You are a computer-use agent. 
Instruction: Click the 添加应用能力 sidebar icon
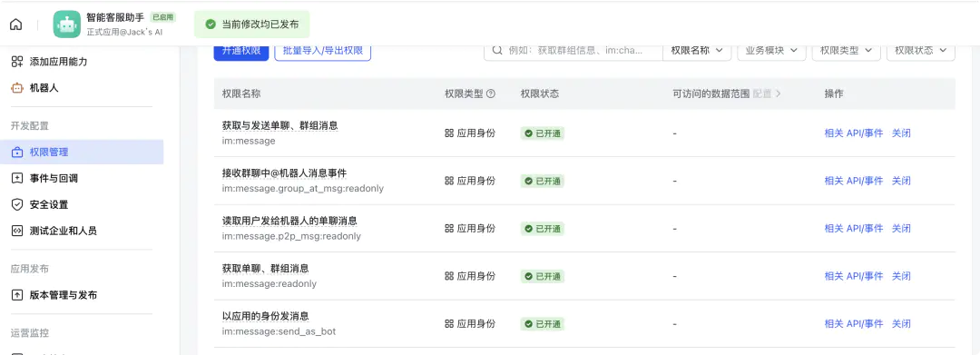pyautogui.click(x=17, y=62)
